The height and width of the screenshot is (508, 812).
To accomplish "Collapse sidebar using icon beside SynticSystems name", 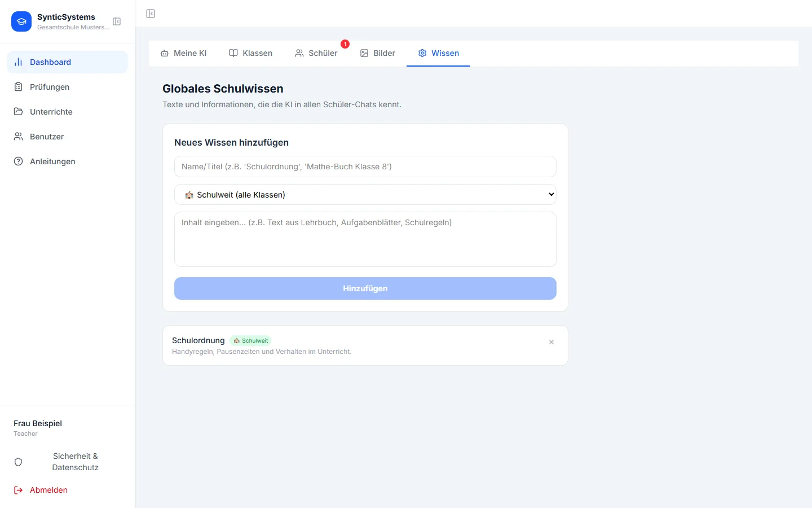I will pos(117,21).
